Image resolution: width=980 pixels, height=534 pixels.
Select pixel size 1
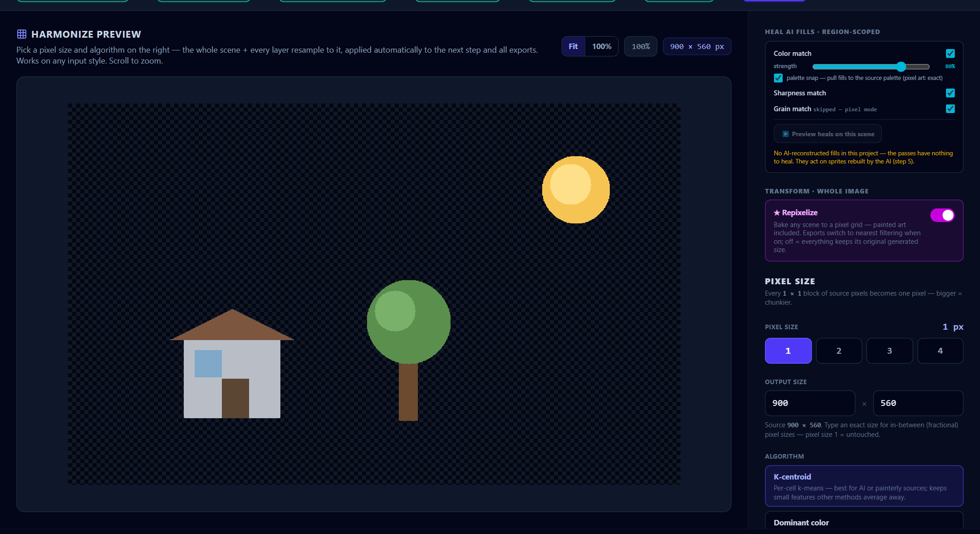click(788, 351)
